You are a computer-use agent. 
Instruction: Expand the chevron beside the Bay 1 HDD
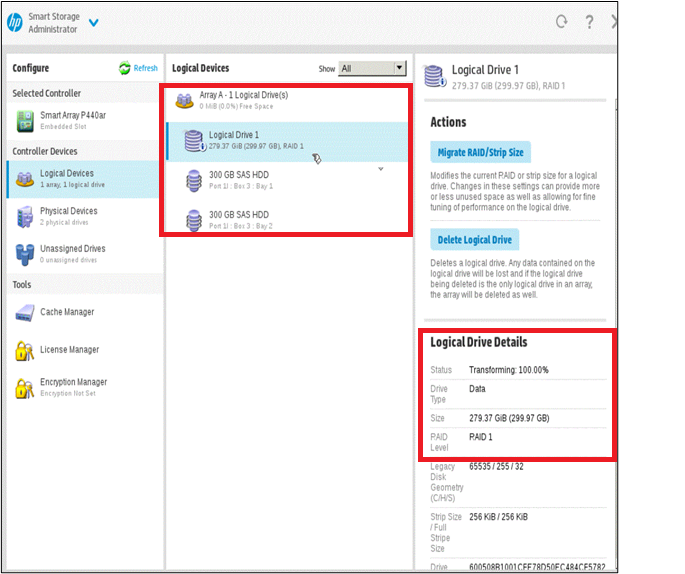coord(381,169)
